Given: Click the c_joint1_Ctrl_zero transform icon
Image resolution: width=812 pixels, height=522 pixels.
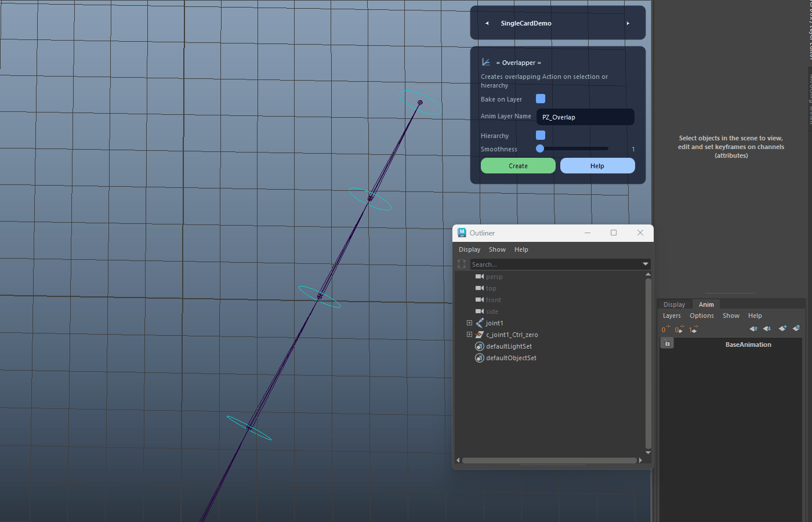Looking at the screenshot, I should pyautogui.click(x=480, y=335).
